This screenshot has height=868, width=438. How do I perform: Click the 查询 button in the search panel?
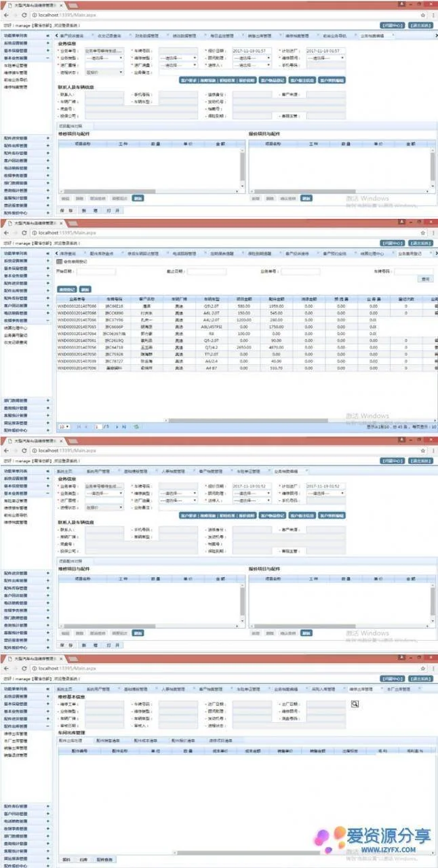pos(425,279)
